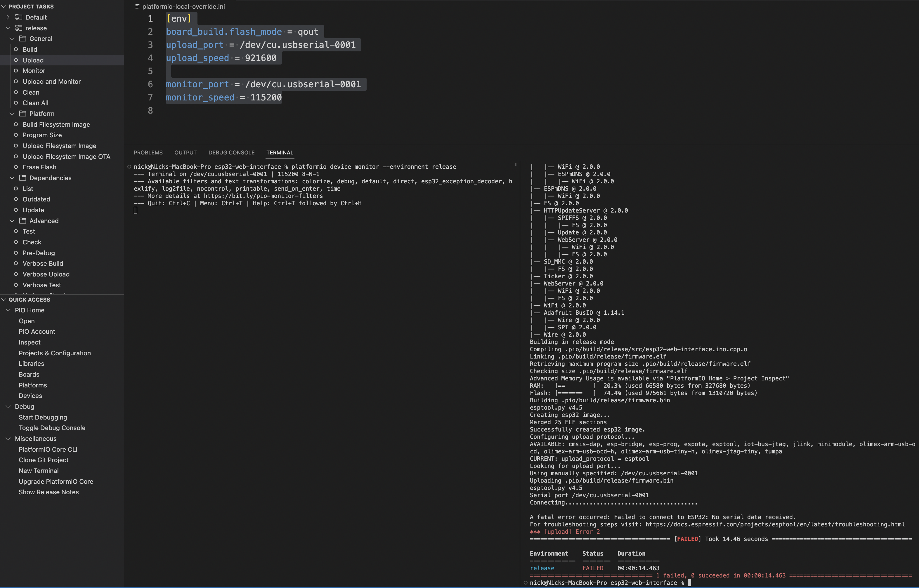The height and width of the screenshot is (588, 919).
Task: Click the Dependencies folder icon
Action: pyautogui.click(x=22, y=178)
